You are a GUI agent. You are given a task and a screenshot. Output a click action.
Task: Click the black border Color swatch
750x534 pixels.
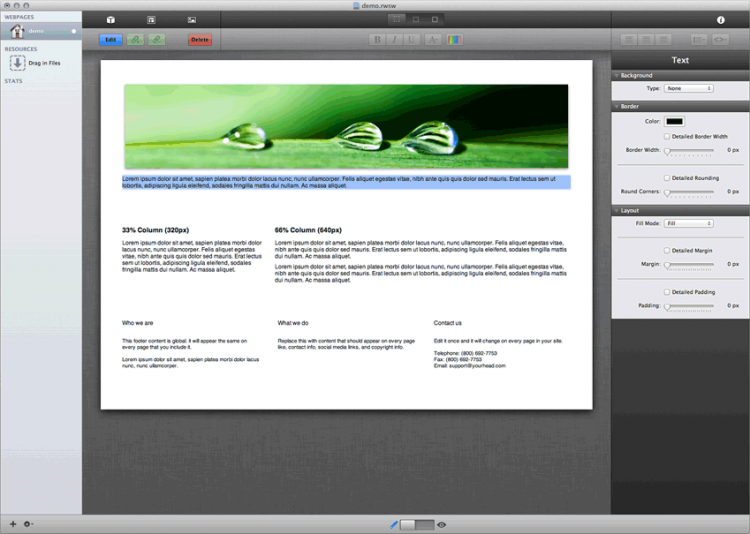pos(674,122)
